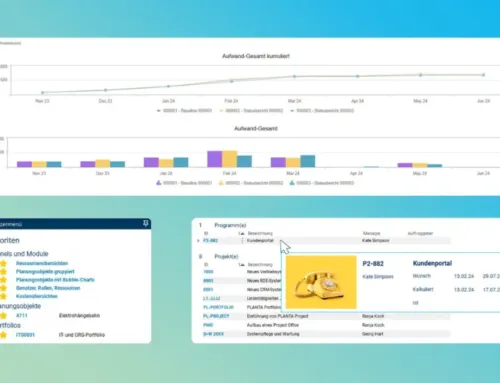500x383 pixels.
Task: Click the purple May 24 bar
Action: tap(405, 165)
